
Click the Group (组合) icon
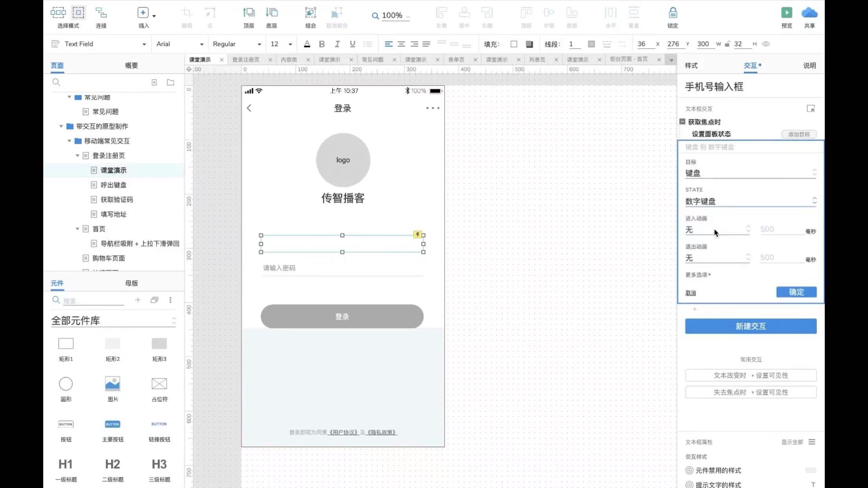point(310,13)
